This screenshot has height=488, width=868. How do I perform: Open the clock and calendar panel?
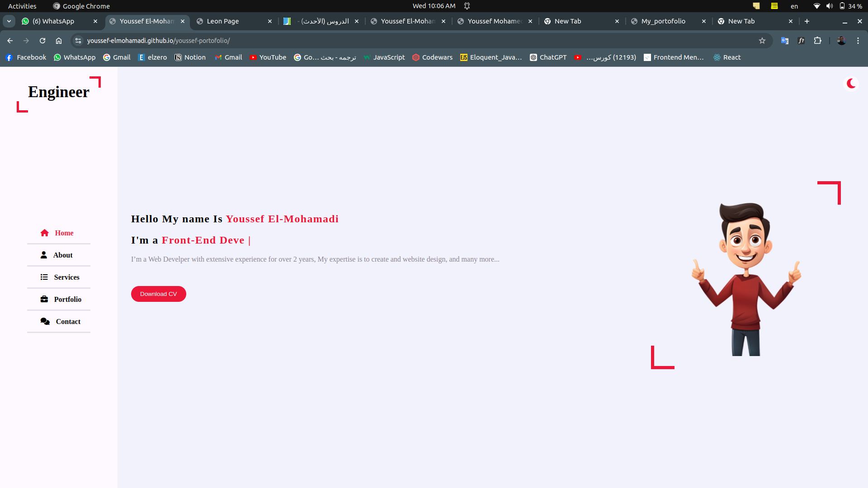[434, 6]
